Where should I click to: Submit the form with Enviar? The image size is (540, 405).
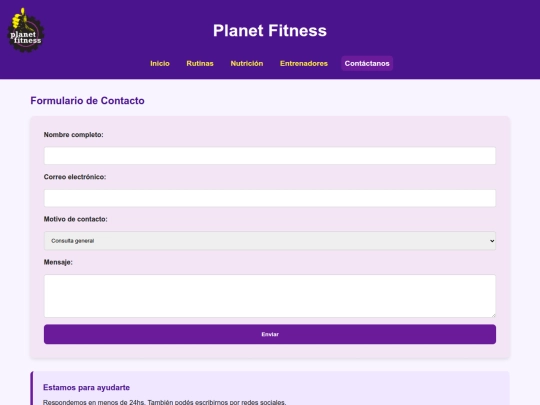click(270, 334)
